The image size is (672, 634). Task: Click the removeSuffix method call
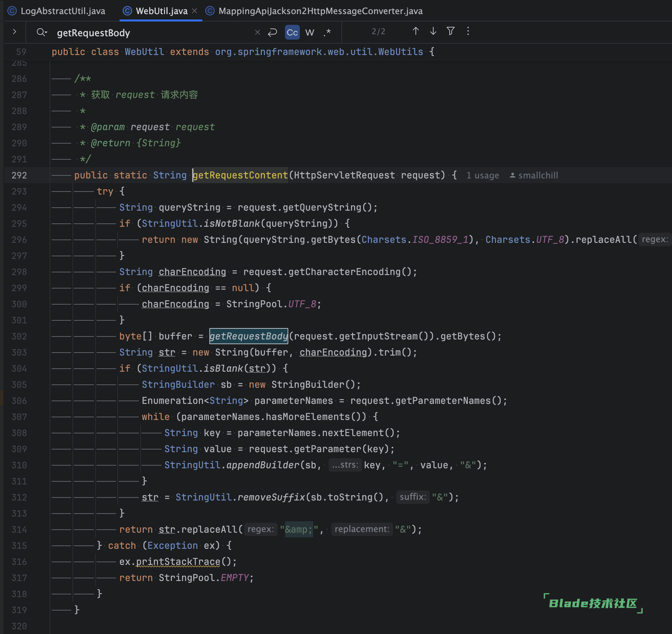[271, 497]
